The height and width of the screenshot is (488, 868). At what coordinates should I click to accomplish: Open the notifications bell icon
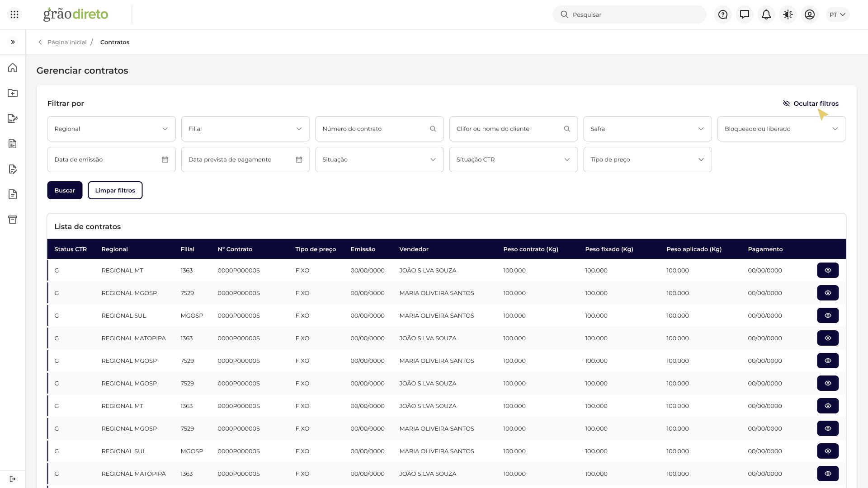coord(766,14)
